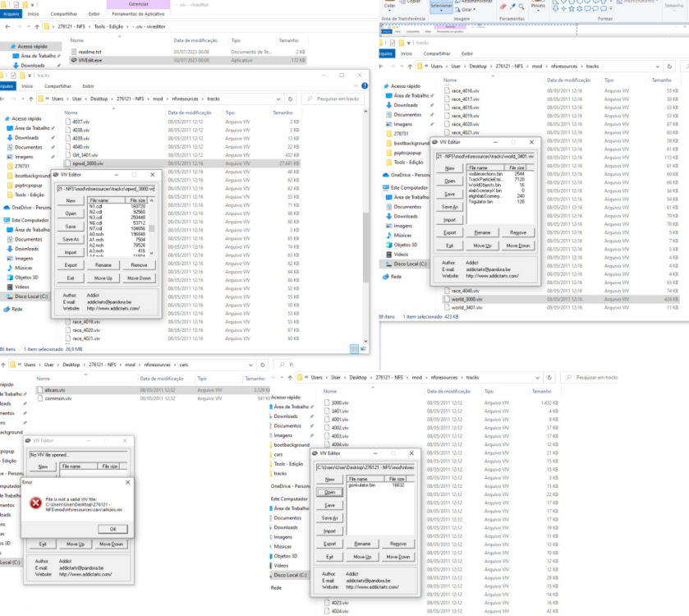Open the Tamanho line-size selector
The width and height of the screenshot is (689, 616).
[673, 7]
